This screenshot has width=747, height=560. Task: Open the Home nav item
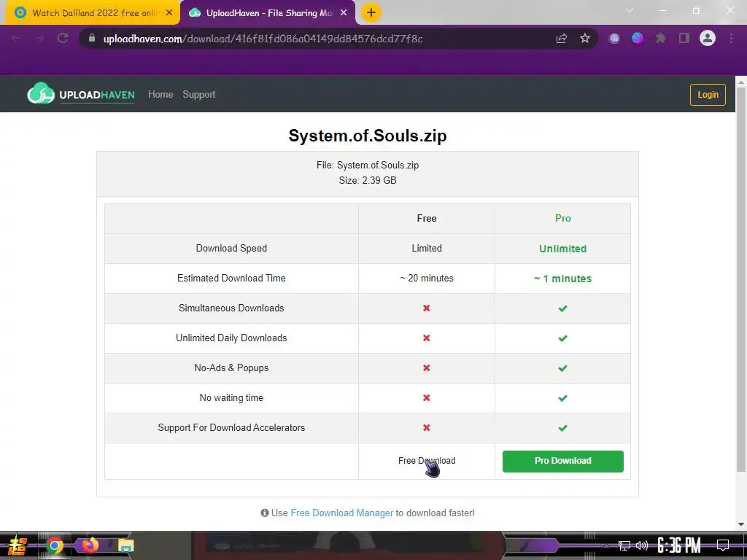pos(160,94)
